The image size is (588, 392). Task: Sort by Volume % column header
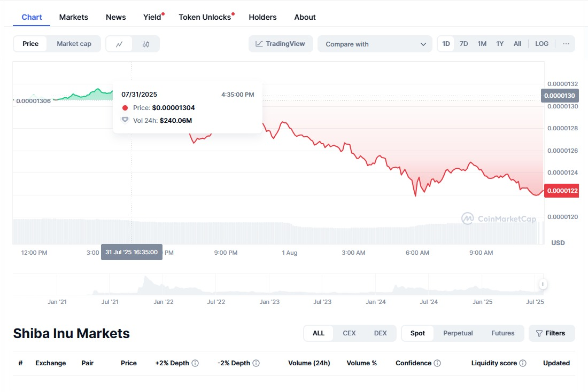[x=361, y=363]
